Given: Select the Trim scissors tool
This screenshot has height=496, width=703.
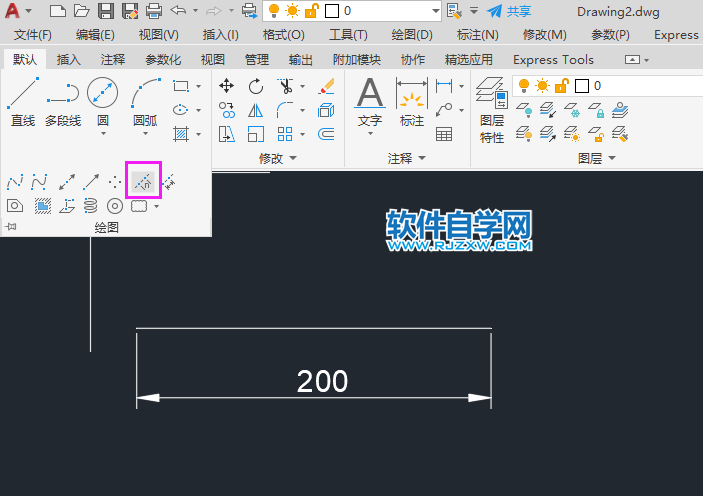Looking at the screenshot, I should point(285,86).
